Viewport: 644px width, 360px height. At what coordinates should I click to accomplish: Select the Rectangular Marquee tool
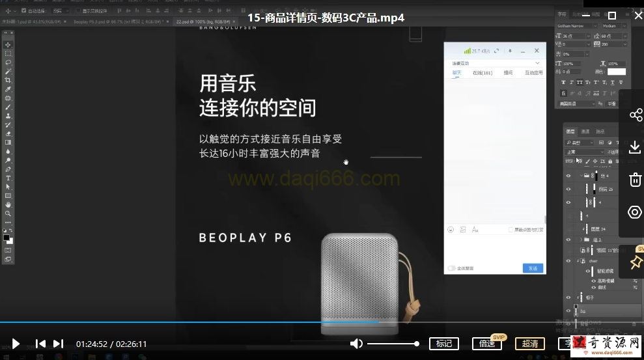click(8, 53)
